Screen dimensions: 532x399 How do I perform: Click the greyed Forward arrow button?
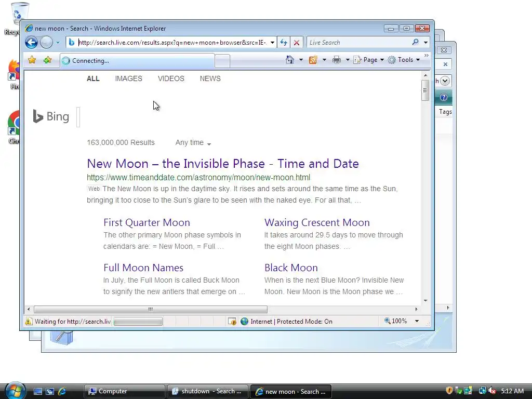coord(46,43)
